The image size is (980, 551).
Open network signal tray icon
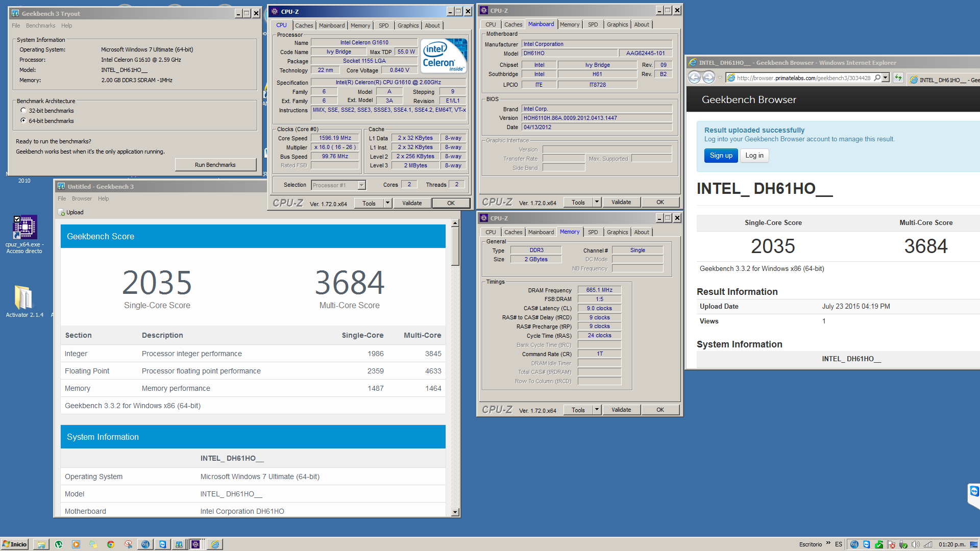[x=928, y=544]
